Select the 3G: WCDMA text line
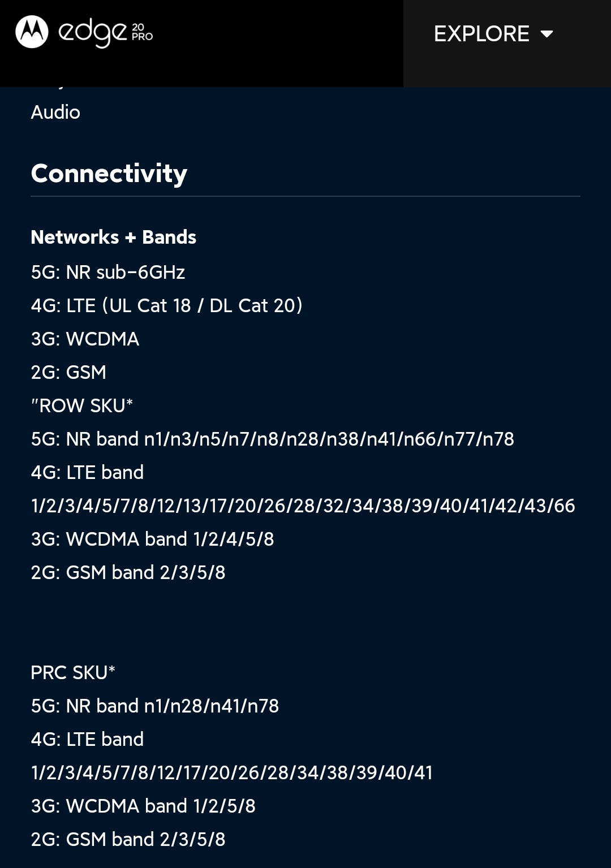The width and height of the screenshot is (611, 868). pos(85,339)
